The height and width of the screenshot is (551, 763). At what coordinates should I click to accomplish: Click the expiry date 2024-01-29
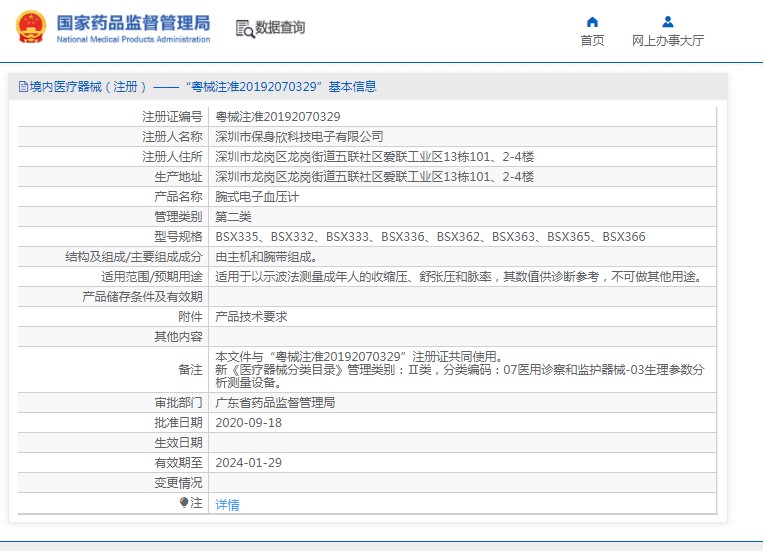point(248,463)
